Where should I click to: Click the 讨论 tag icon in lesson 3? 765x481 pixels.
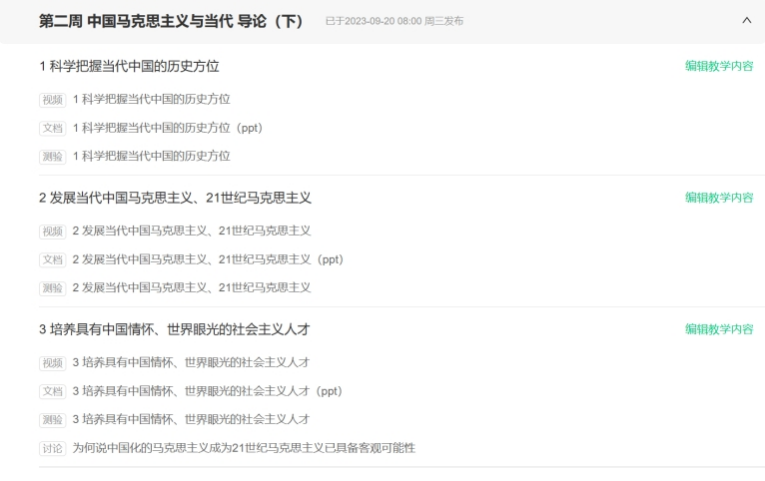(52, 448)
